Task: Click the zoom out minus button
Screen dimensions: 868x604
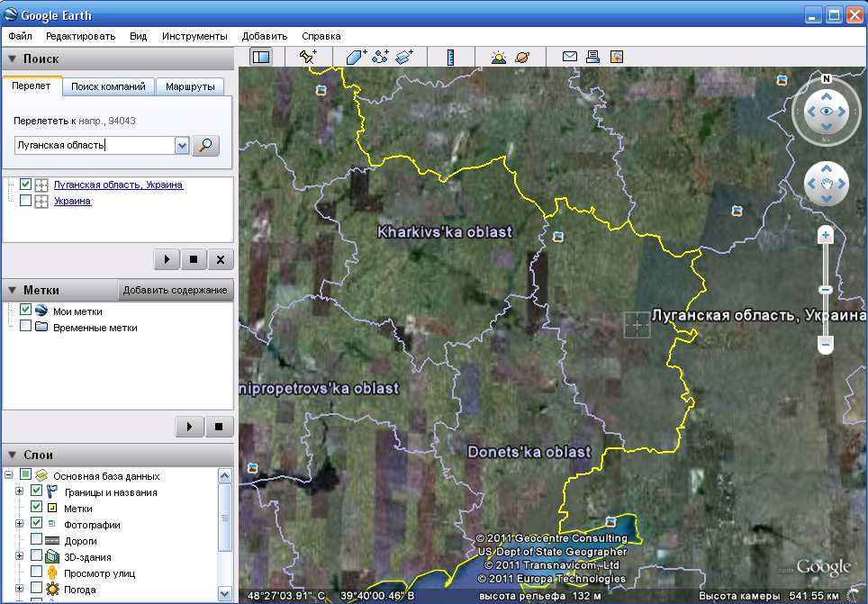Action: [826, 345]
